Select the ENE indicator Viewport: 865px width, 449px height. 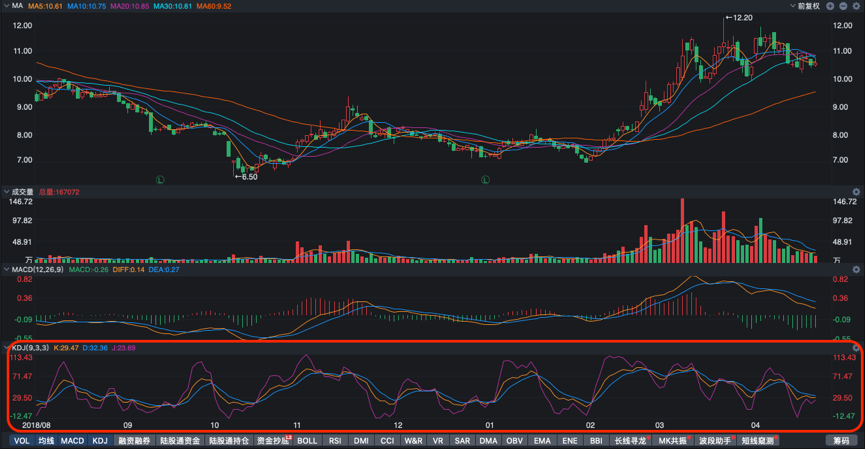[570, 441]
